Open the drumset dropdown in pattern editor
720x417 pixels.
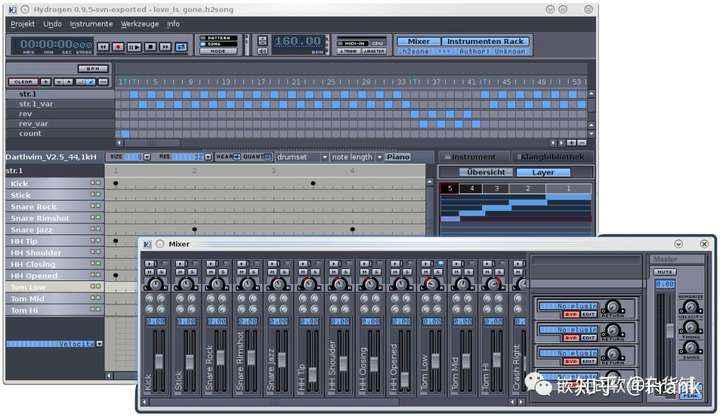click(x=298, y=157)
